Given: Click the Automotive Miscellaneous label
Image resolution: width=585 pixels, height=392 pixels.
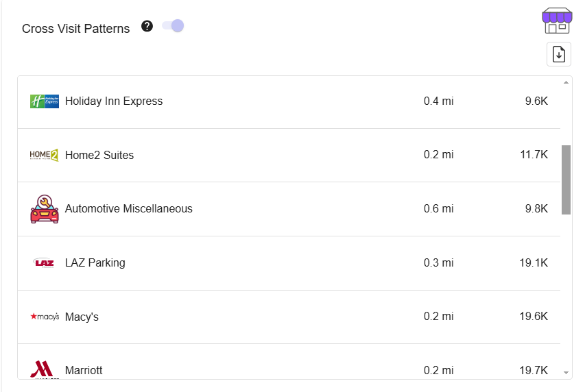Looking at the screenshot, I should tap(129, 208).
